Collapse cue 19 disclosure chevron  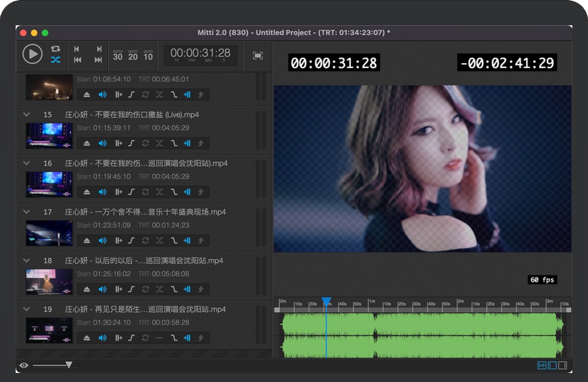pyautogui.click(x=26, y=309)
